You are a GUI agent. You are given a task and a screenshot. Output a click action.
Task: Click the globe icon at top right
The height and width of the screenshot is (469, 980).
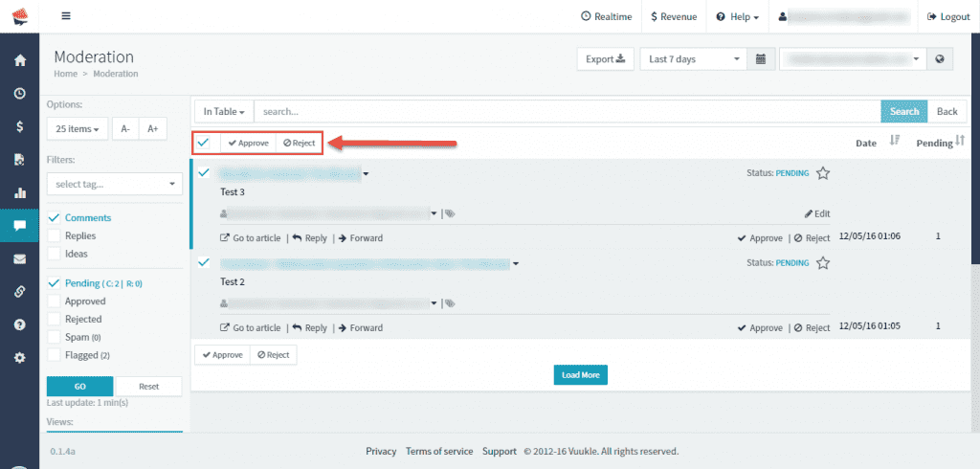click(940, 59)
